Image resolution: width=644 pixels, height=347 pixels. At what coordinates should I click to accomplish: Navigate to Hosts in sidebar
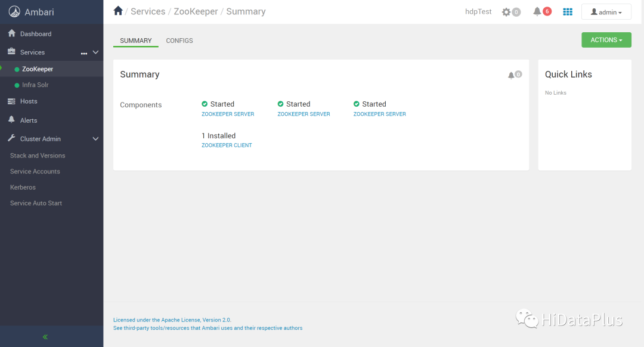pyautogui.click(x=29, y=101)
